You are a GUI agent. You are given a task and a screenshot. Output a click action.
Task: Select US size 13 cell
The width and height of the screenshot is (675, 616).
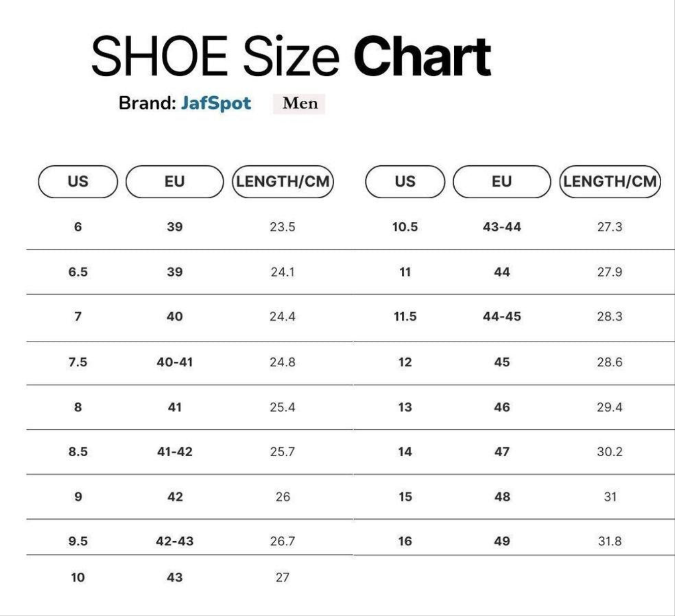tap(405, 407)
